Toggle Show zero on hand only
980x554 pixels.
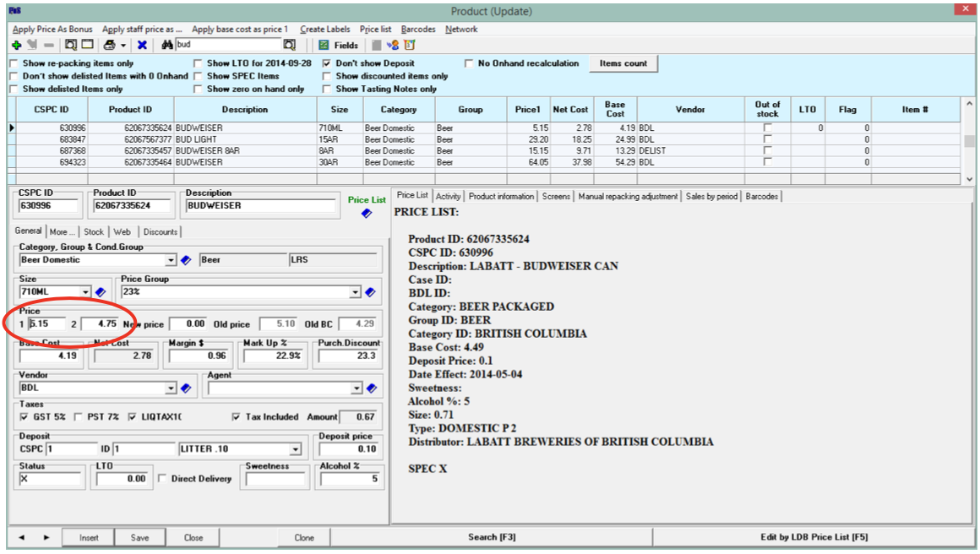(198, 89)
